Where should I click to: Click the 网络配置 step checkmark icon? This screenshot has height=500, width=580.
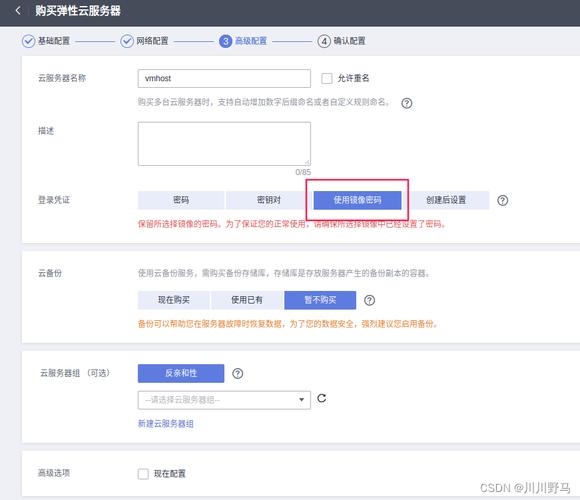click(x=127, y=41)
